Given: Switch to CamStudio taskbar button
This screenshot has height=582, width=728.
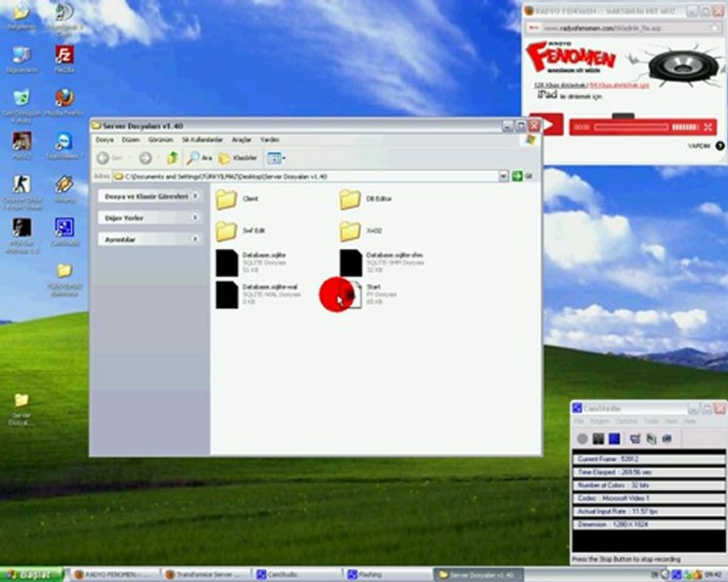Looking at the screenshot, I should click(x=297, y=575).
